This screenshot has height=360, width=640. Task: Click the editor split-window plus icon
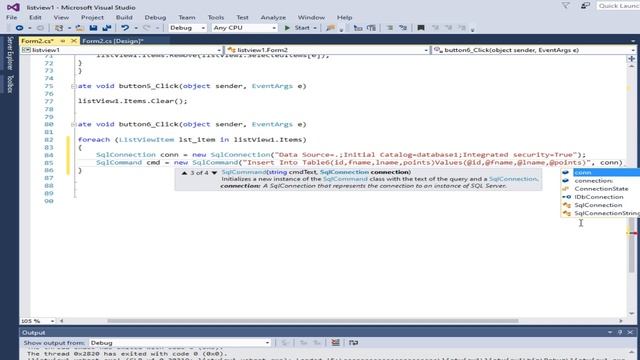tap(631, 59)
